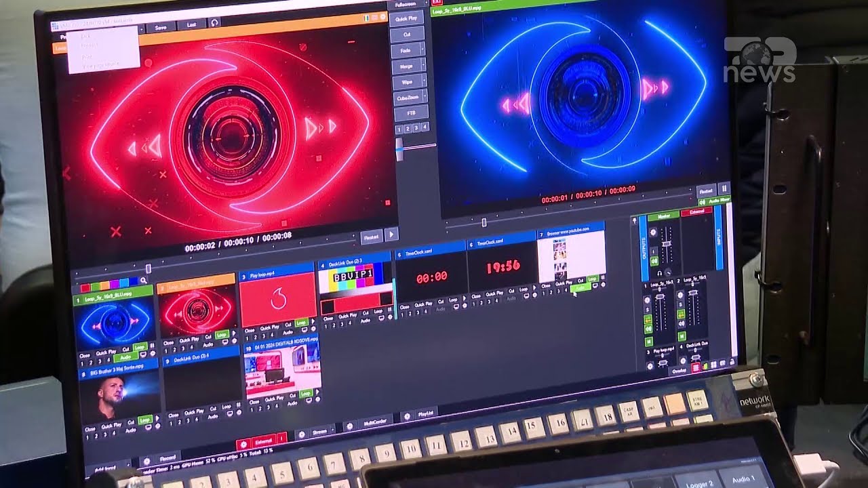Click the Cut transition button
868x488 pixels.
click(x=407, y=35)
